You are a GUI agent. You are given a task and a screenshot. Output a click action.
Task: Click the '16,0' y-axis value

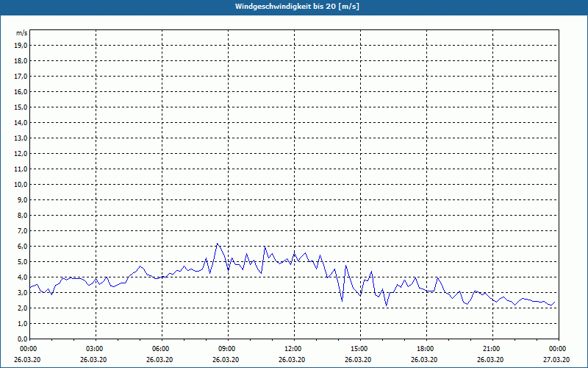(21, 91)
